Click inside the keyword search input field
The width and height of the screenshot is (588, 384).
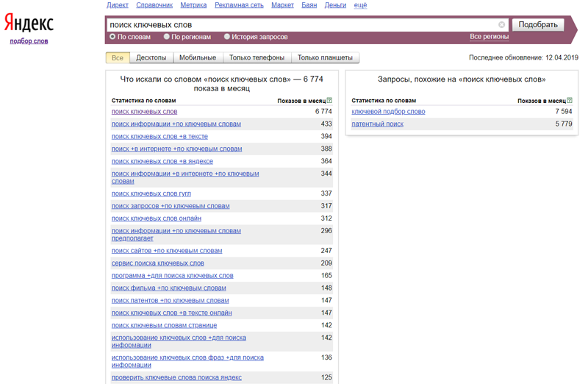pyautogui.click(x=301, y=25)
